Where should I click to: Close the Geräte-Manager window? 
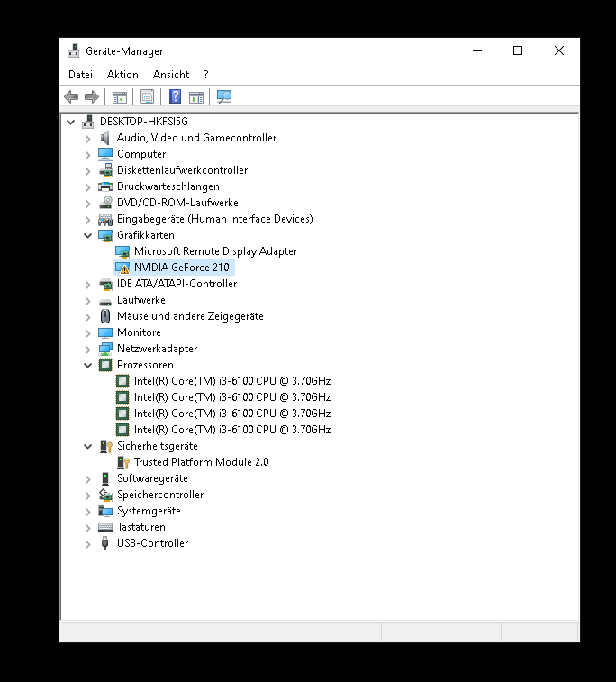(x=559, y=50)
